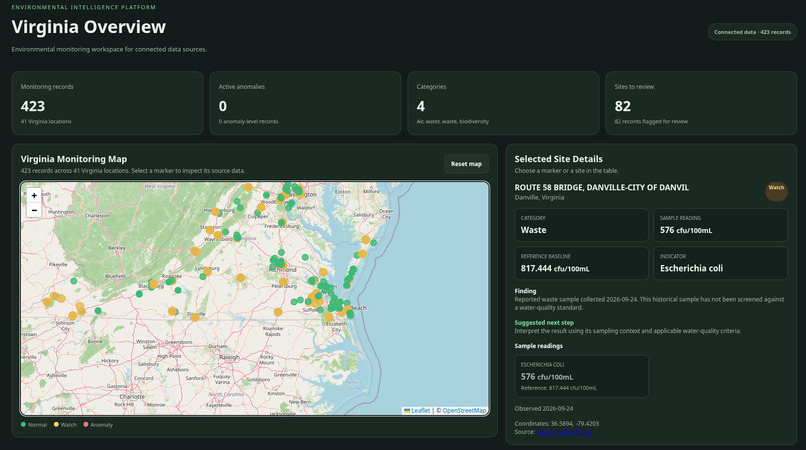Image resolution: width=806 pixels, height=450 pixels.
Task: Zoom in on the Virginia map
Action: click(34, 195)
